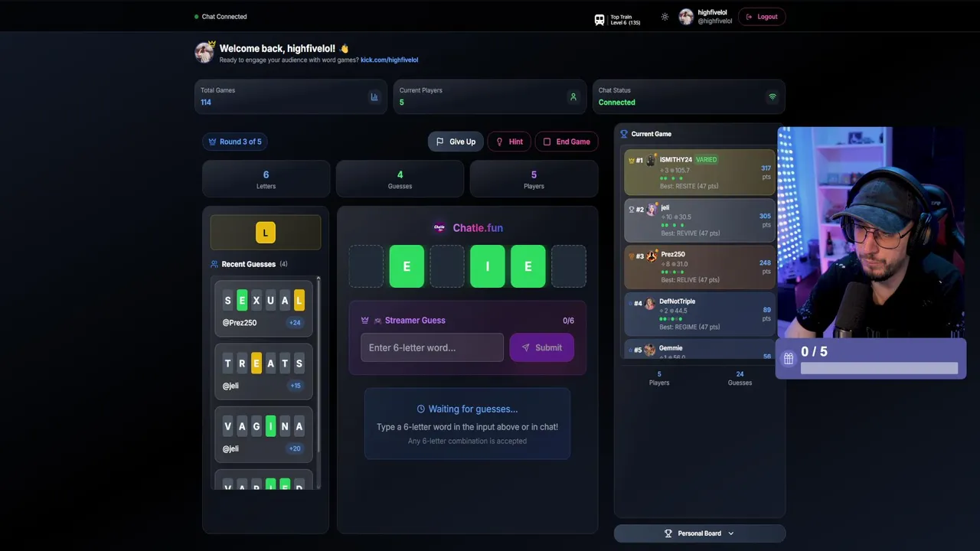980x551 pixels.
Task: Select iSMITHY24 leaderboard row
Action: coord(701,173)
